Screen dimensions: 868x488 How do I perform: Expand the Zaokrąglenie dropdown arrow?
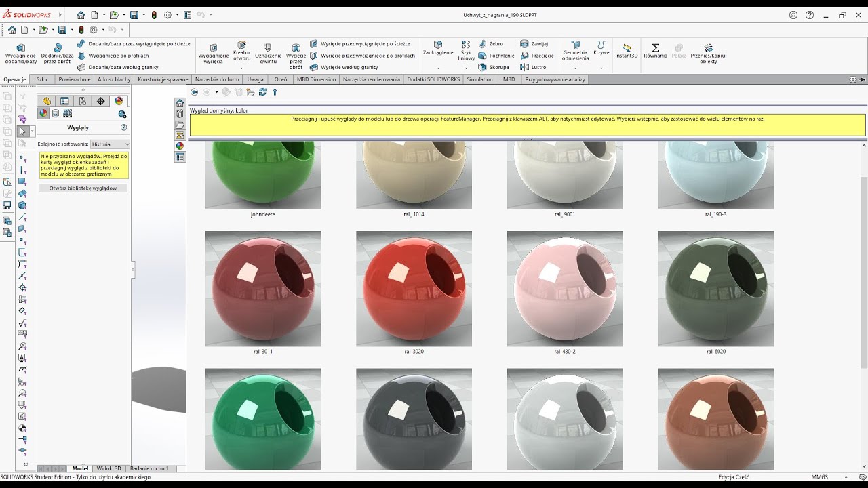point(438,68)
